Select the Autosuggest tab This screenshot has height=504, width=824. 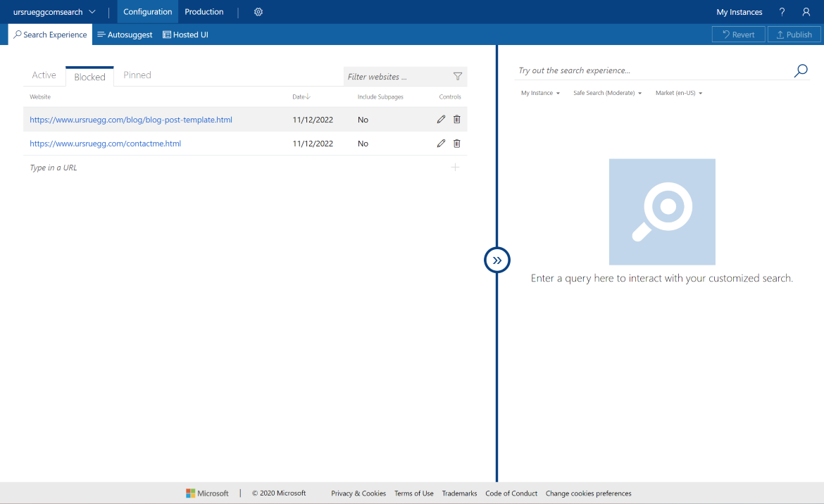click(x=125, y=34)
